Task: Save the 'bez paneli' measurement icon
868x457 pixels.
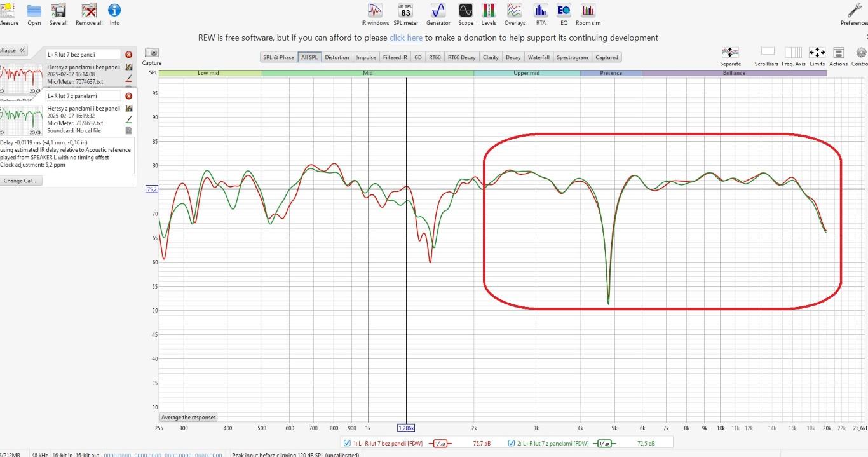Action: tap(129, 67)
